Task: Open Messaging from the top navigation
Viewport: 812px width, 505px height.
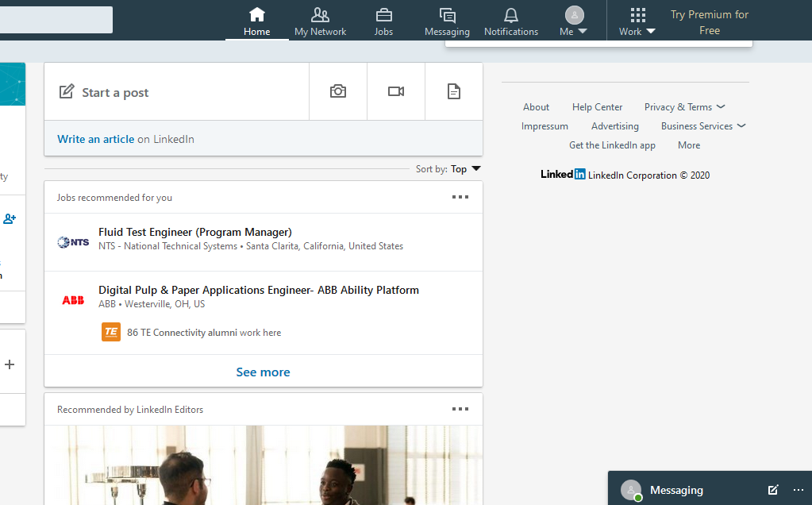Action: [447, 21]
